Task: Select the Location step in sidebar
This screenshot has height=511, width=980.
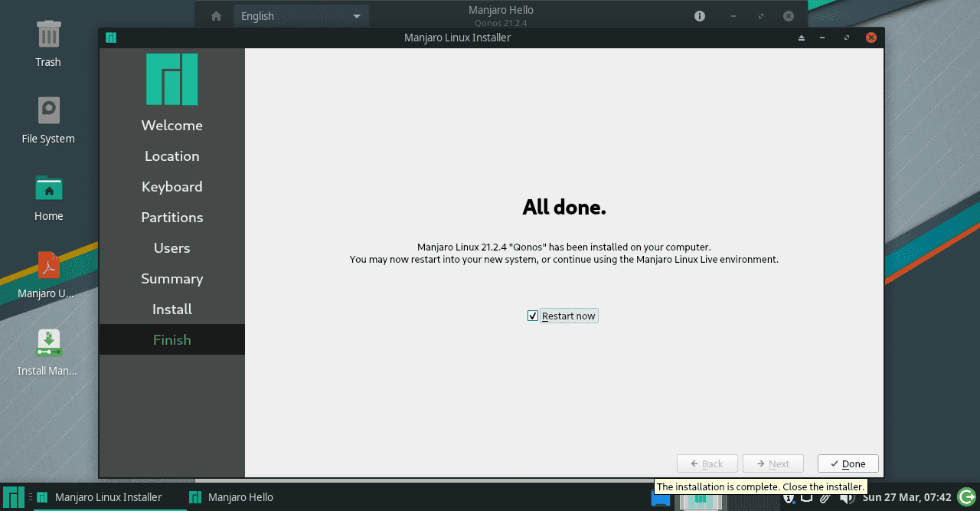Action: 171,156
